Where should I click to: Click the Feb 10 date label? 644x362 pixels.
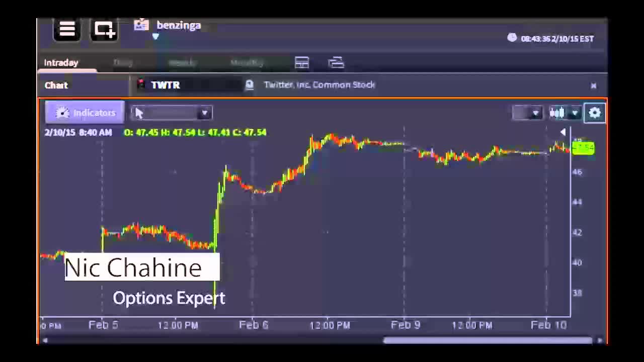pos(549,325)
